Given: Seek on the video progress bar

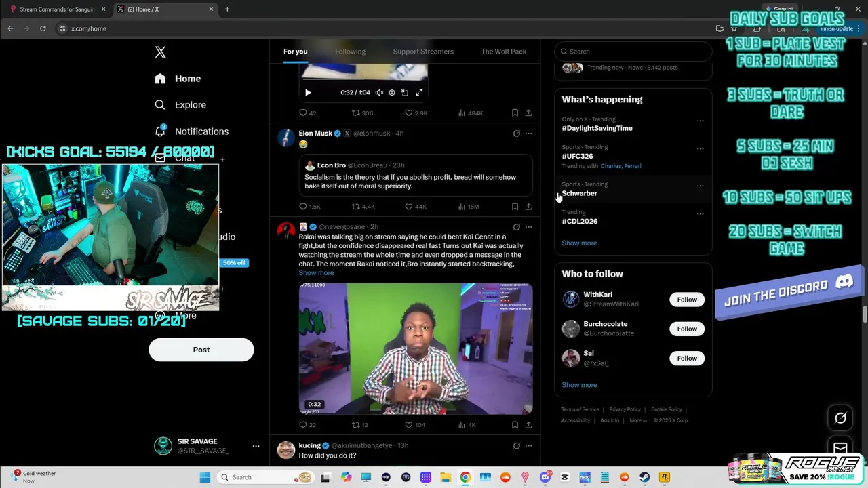Looking at the screenshot, I should coord(363,80).
